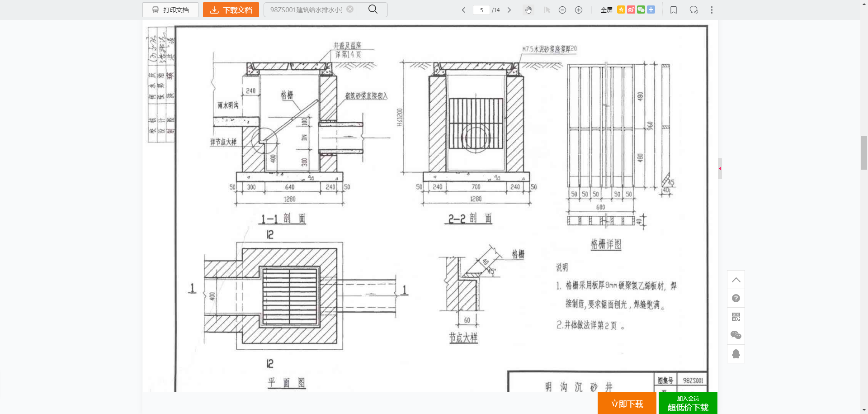Share to Weibo icon

tap(631, 10)
